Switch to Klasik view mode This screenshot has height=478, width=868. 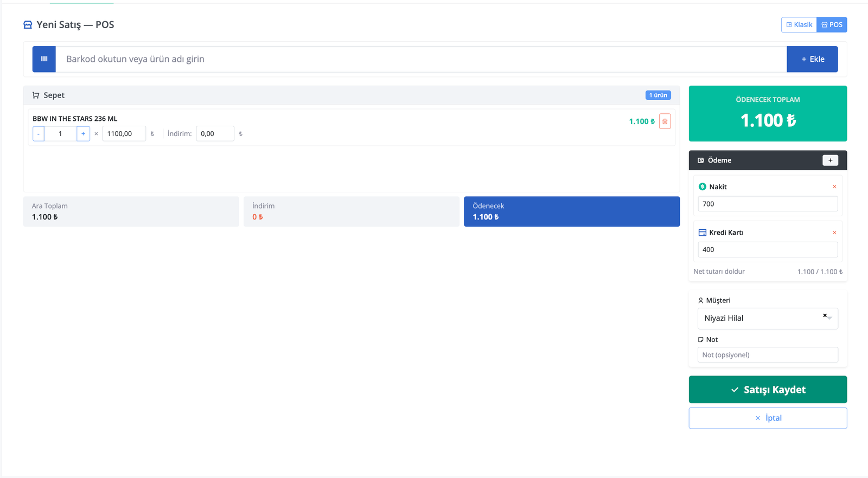[799, 25]
